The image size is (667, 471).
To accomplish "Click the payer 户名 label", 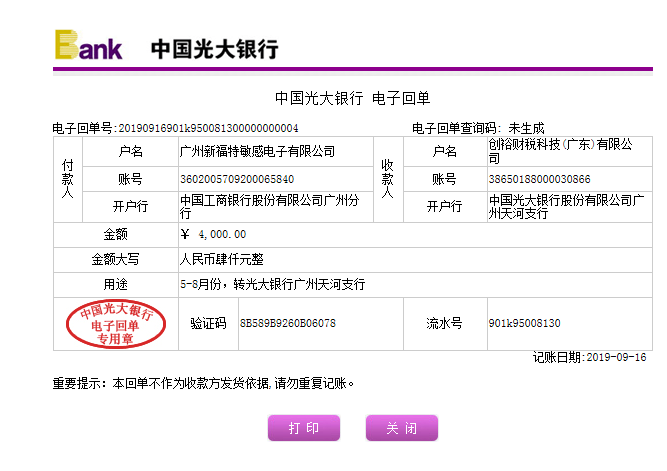I will point(131,151).
